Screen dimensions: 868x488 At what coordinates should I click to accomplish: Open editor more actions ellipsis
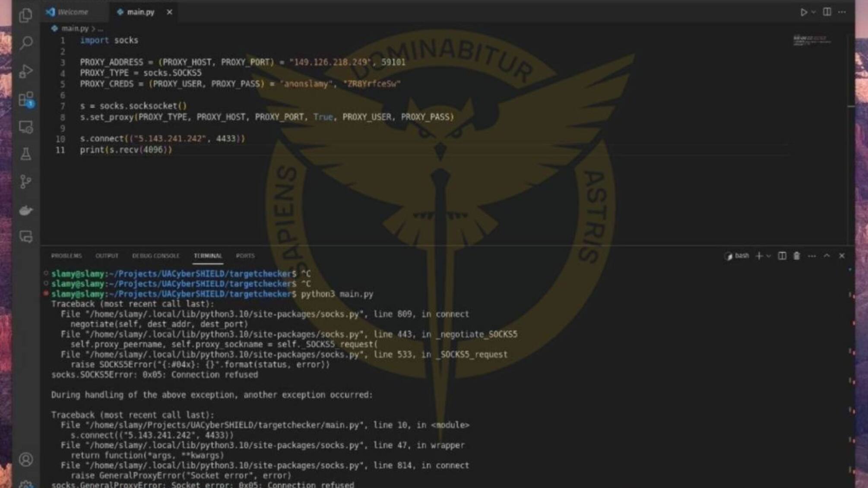click(842, 12)
